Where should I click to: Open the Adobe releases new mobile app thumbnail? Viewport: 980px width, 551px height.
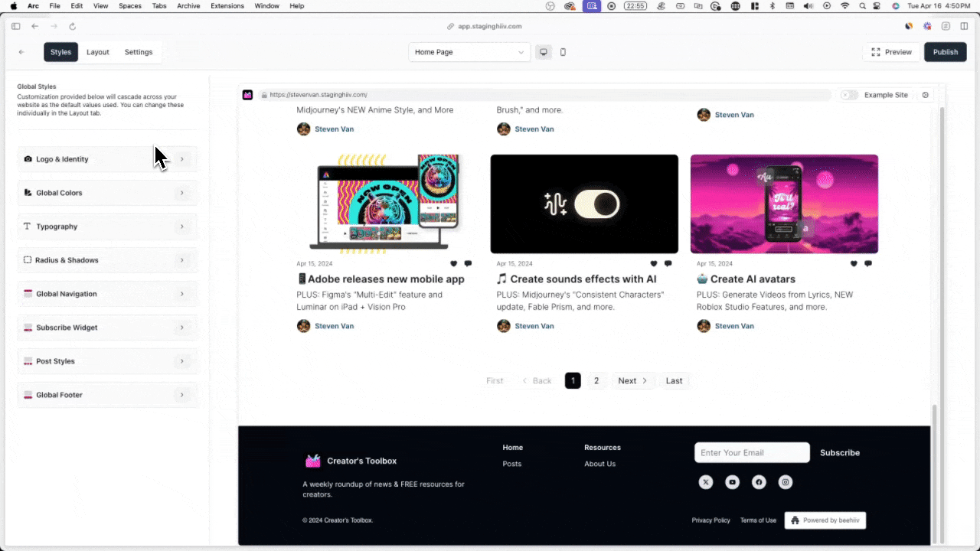coord(384,204)
